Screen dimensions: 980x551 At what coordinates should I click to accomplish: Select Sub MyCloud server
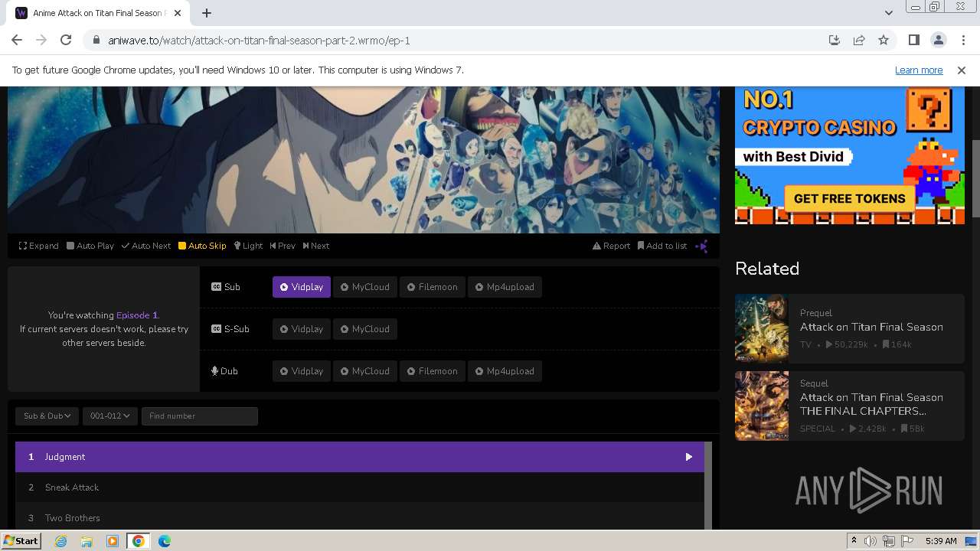tap(365, 287)
